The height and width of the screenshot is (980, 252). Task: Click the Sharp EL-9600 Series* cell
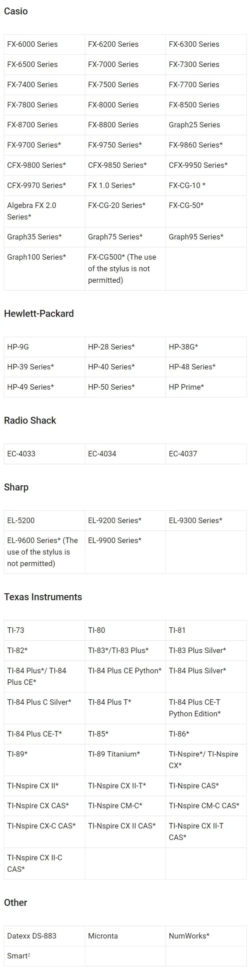pyautogui.click(x=44, y=552)
